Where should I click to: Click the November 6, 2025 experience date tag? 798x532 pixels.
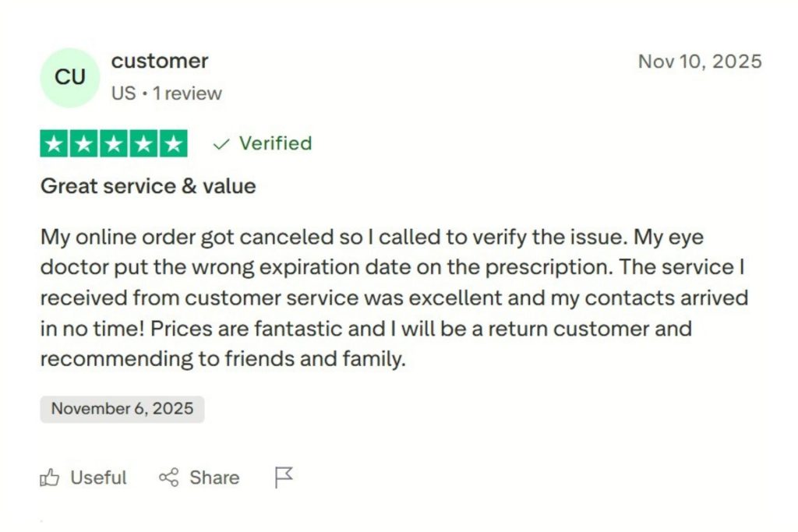pos(122,409)
